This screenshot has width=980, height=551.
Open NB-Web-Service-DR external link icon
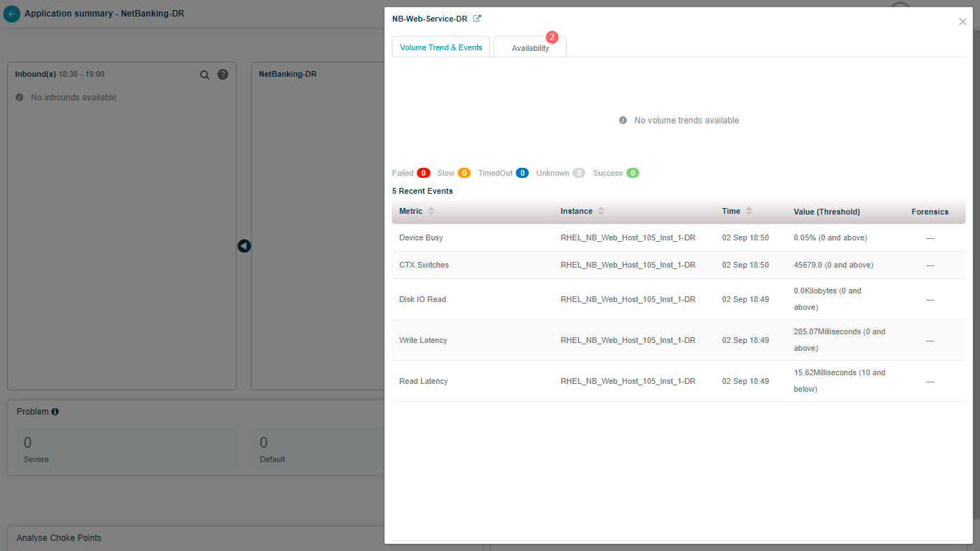[477, 19]
